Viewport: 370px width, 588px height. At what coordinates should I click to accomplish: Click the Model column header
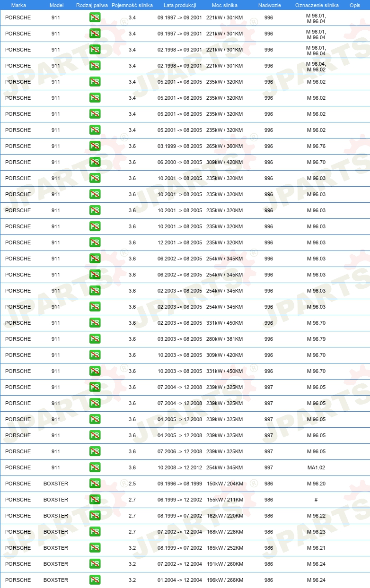coord(56,5)
